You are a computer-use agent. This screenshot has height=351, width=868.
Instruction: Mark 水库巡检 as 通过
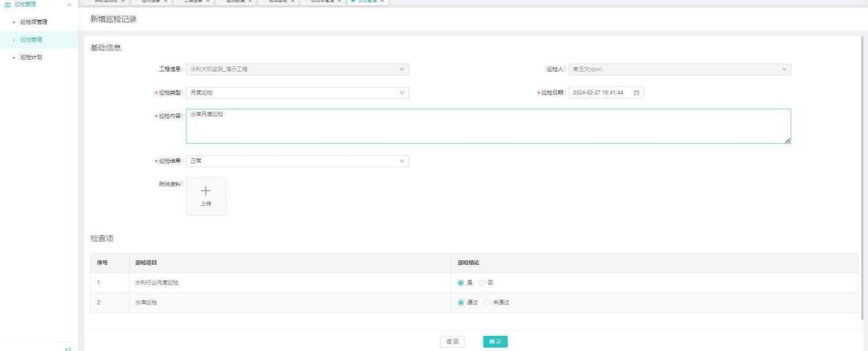pyautogui.click(x=461, y=302)
